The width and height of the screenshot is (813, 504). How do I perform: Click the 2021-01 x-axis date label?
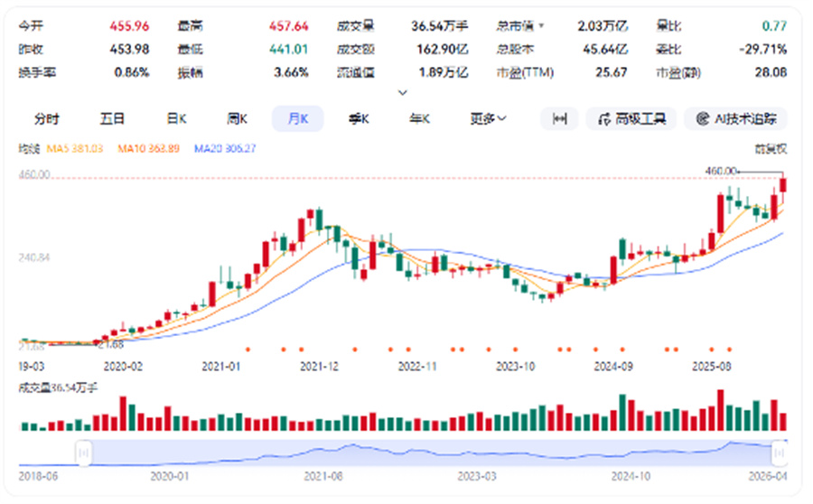[x=221, y=367]
